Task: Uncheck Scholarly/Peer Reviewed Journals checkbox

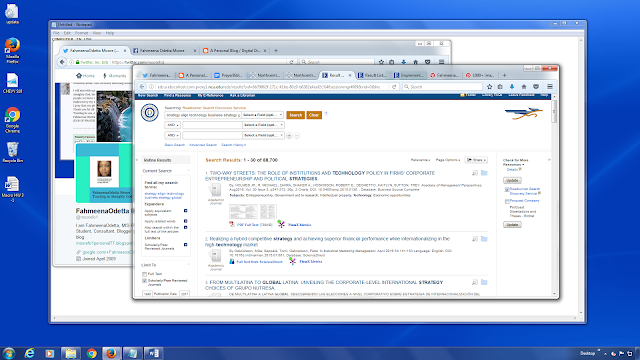Action: coord(144,281)
